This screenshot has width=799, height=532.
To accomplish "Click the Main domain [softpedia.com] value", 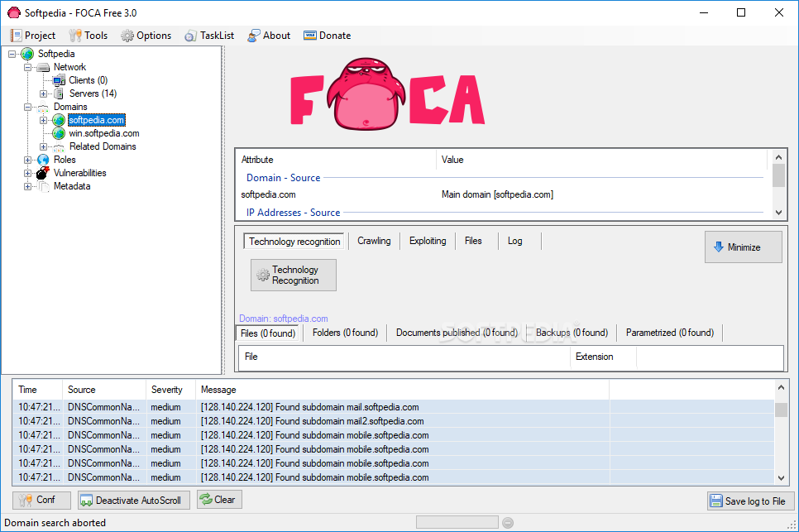I will click(x=497, y=194).
